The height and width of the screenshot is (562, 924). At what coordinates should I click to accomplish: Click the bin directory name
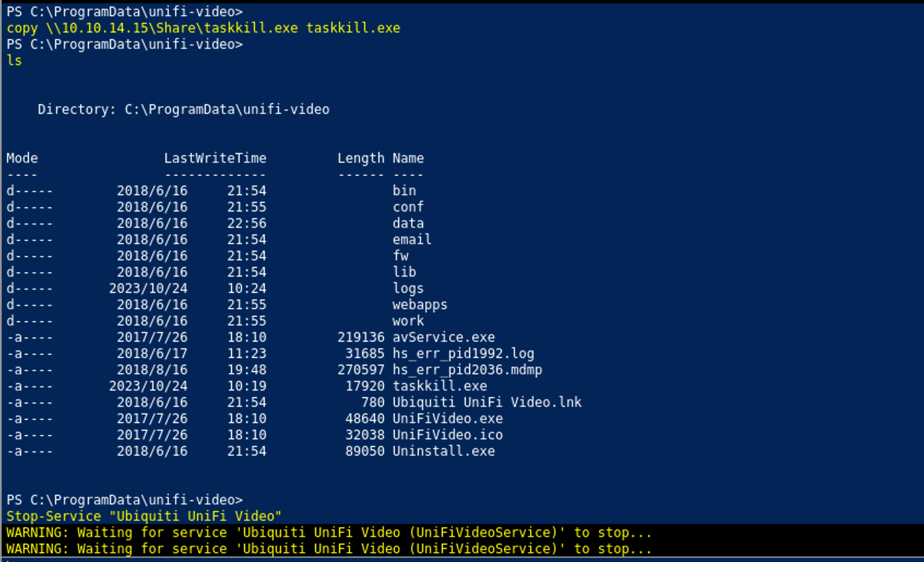coord(404,191)
